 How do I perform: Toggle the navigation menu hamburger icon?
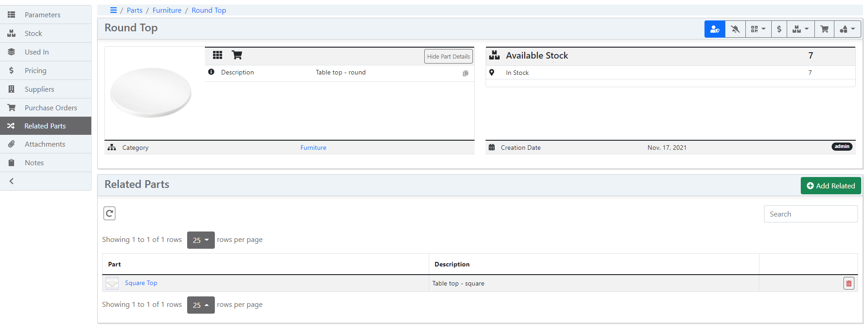point(114,10)
